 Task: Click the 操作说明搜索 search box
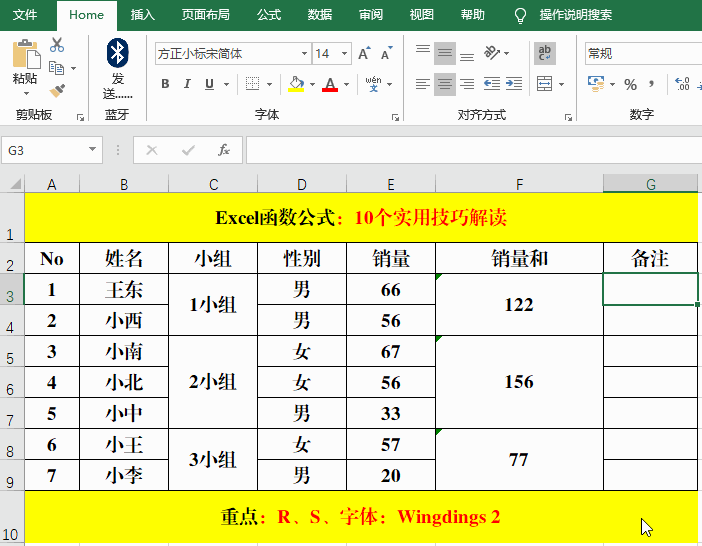click(x=576, y=15)
